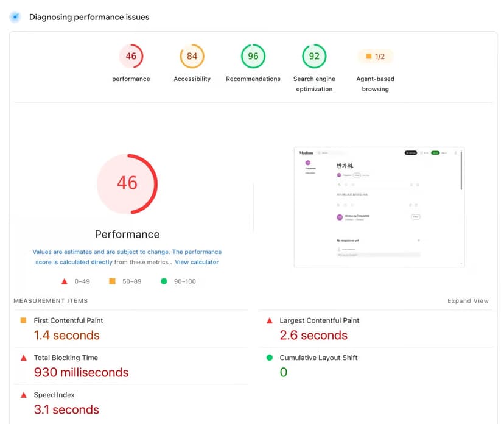Viewport: 504px width, 424px height.
Task: Select the 'Recommendations' category label
Action: (253, 79)
